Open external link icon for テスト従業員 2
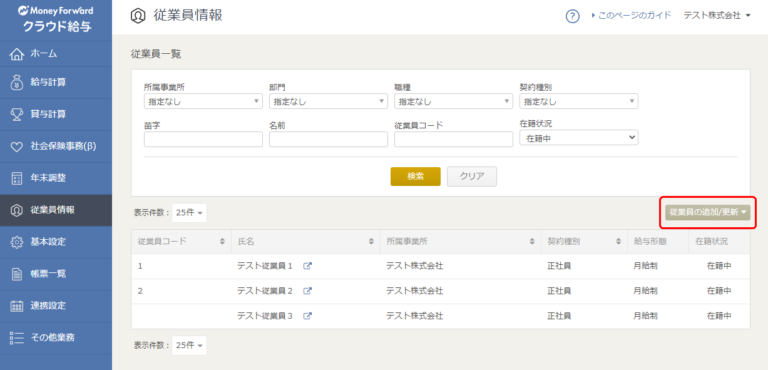The width and height of the screenshot is (768, 370). pos(308,291)
